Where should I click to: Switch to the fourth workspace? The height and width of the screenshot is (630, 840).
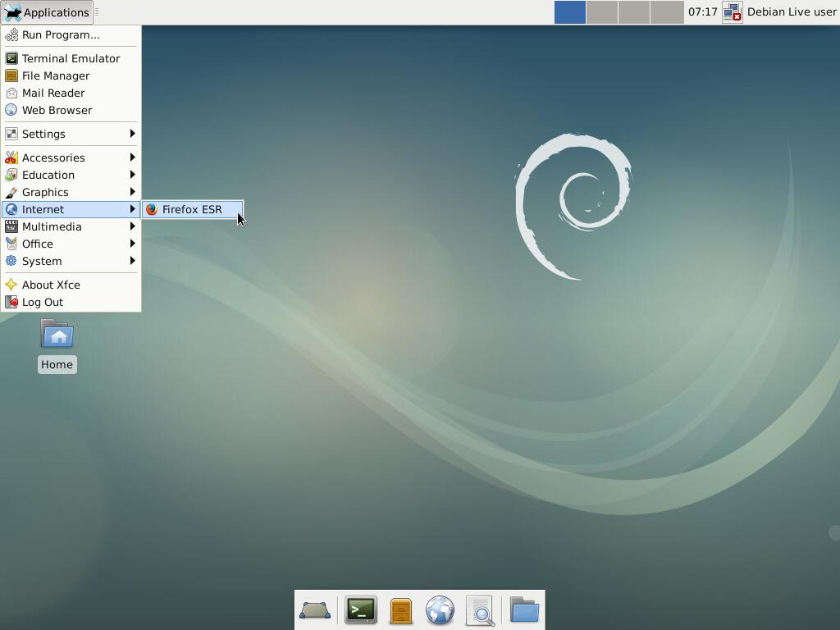(666, 12)
